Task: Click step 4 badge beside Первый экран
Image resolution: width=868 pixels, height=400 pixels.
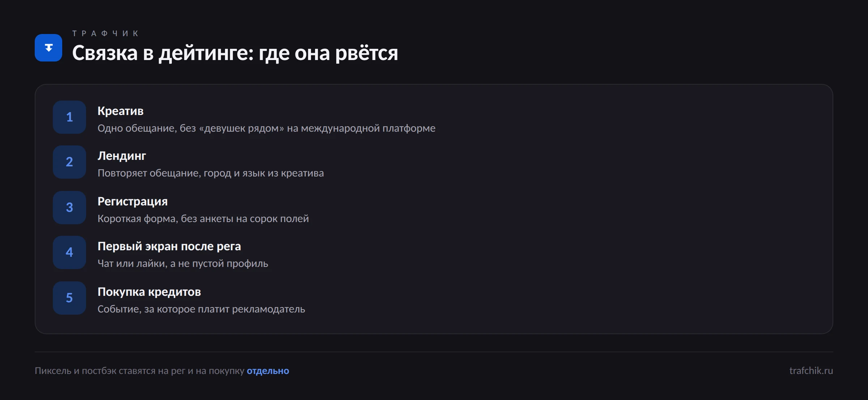Action: click(69, 252)
